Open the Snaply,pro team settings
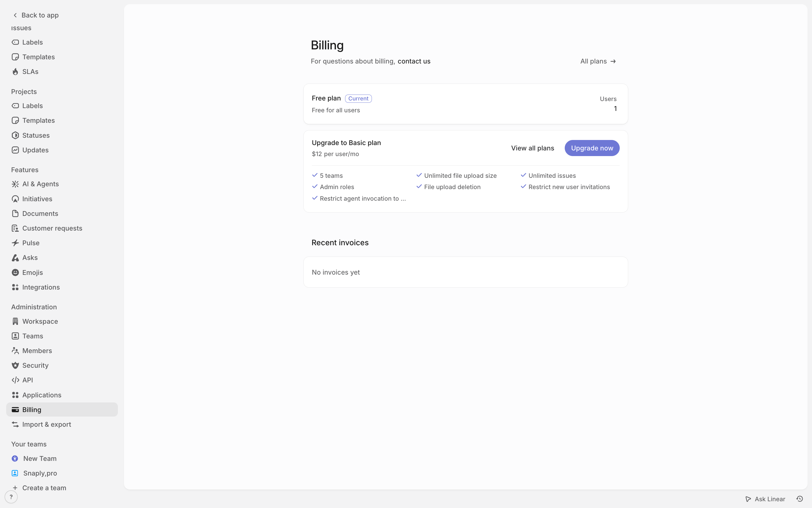Screen dimensions: 812x508 point(62,473)
